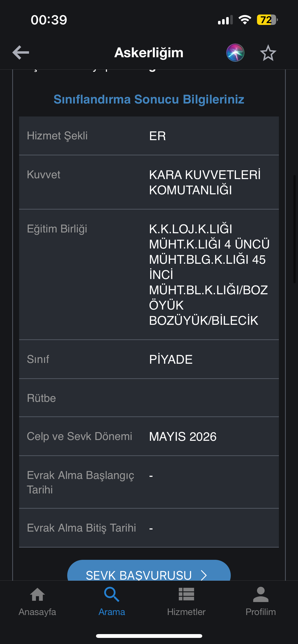Screen dimensions: 298x644
Task: Tap the Askerliğim page title
Action: click(x=149, y=53)
